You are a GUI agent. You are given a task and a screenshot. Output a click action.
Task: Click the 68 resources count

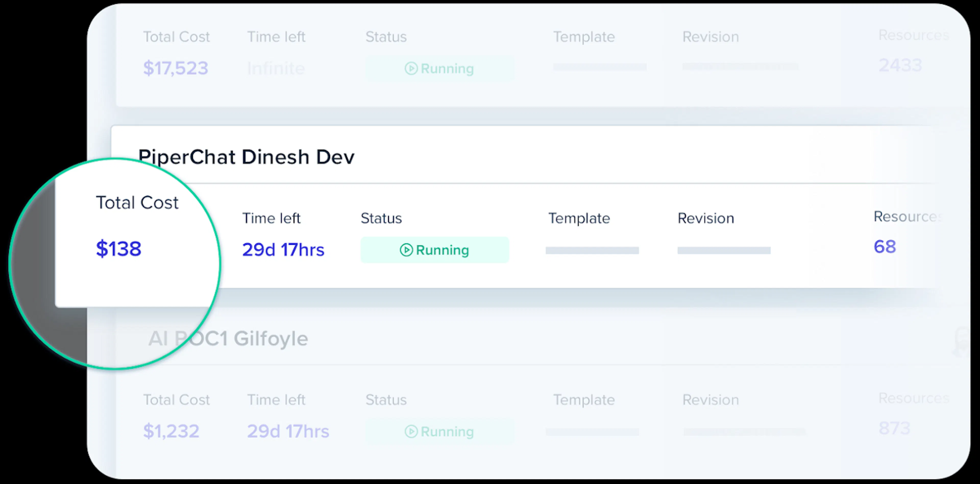(885, 247)
